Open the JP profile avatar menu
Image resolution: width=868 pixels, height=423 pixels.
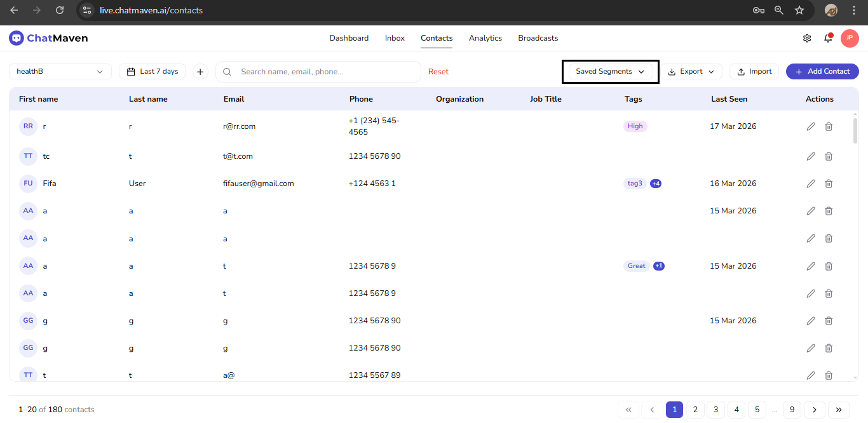click(x=850, y=38)
